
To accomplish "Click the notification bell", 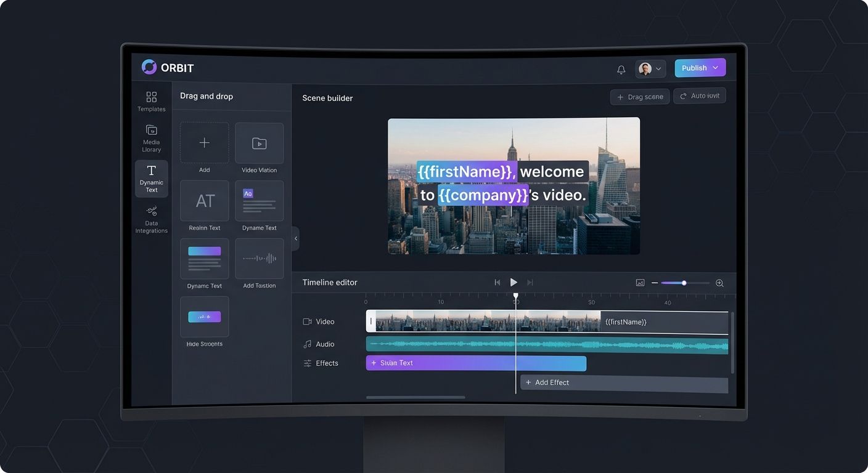I will [x=621, y=69].
